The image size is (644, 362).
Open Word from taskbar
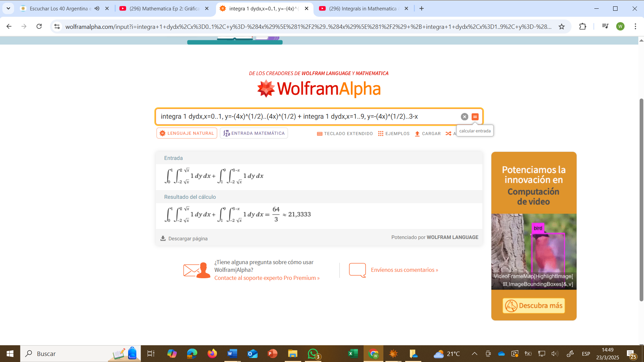click(232, 354)
